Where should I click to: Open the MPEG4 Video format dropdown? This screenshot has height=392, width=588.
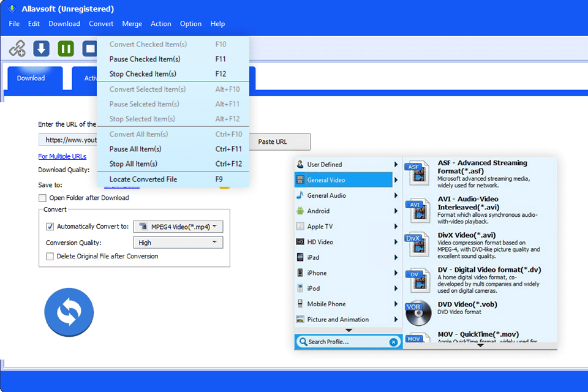point(178,227)
